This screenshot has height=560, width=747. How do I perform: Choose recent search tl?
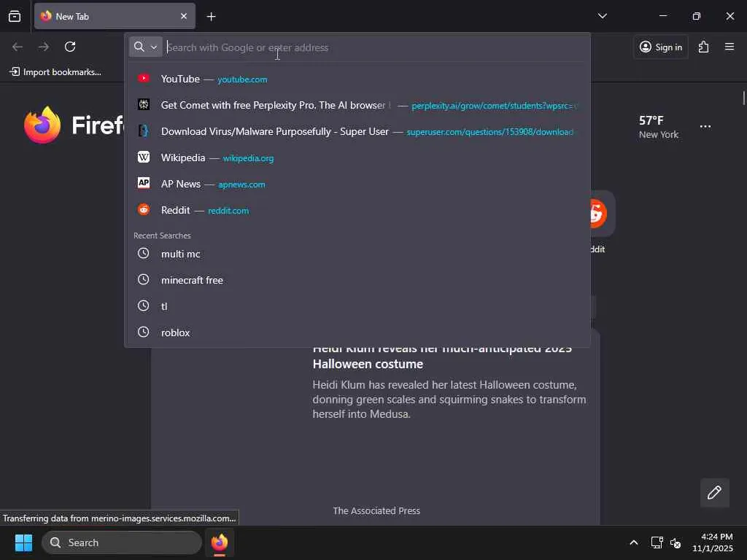pos(357,306)
